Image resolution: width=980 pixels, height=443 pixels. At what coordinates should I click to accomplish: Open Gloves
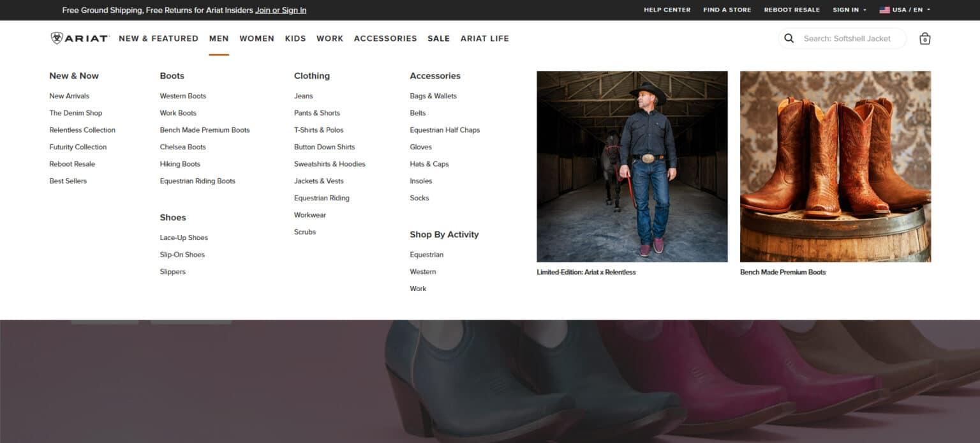[420, 147]
